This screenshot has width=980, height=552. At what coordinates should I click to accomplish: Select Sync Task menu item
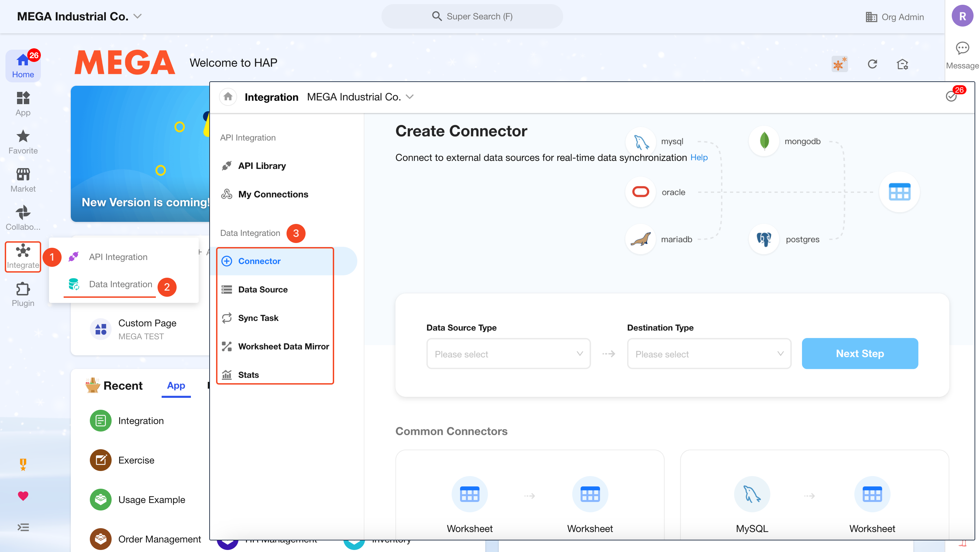pos(258,318)
